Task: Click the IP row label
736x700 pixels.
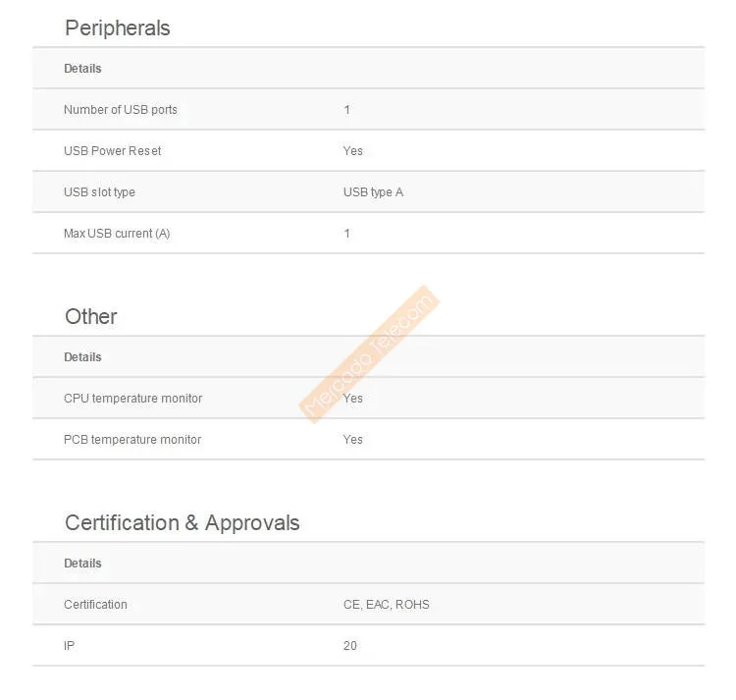Action: pyautogui.click(x=69, y=646)
